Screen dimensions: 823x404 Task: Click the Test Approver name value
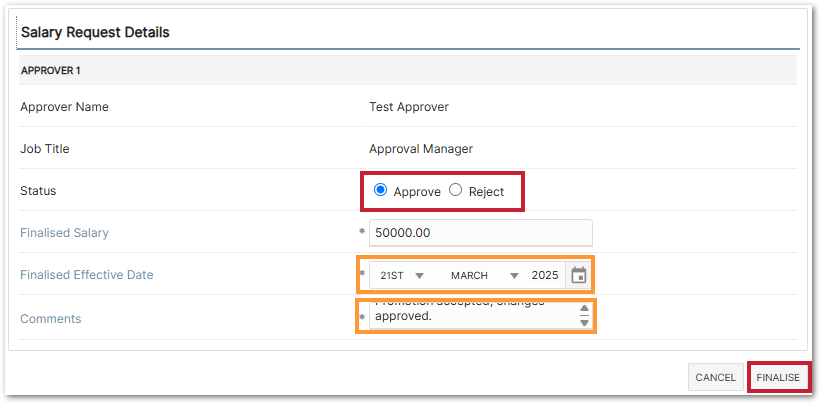pyautogui.click(x=409, y=107)
